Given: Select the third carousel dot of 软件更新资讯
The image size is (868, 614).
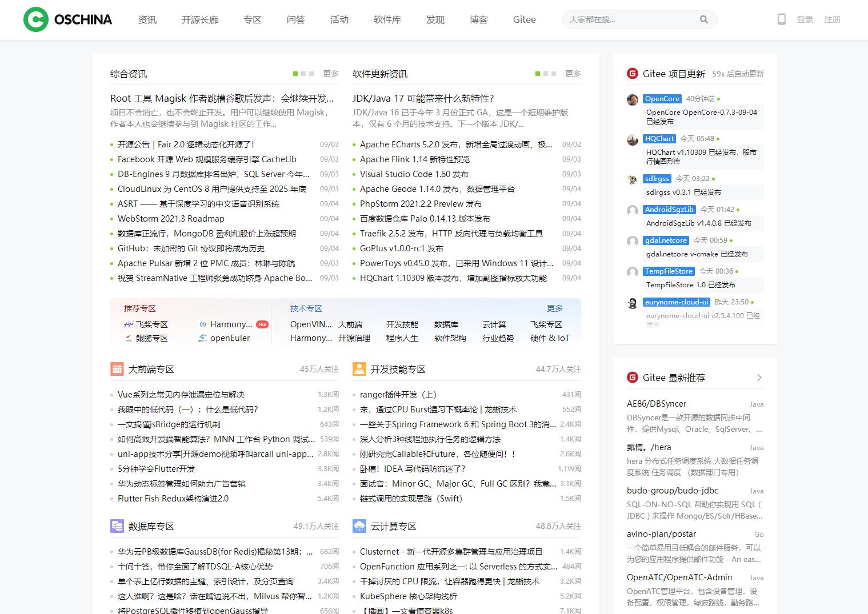Looking at the screenshot, I should coord(553,73).
